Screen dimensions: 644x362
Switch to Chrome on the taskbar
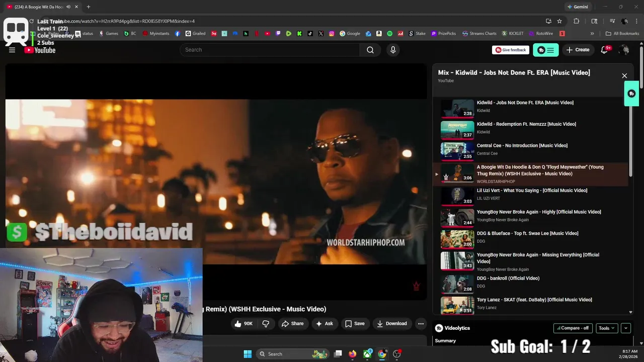(382, 354)
